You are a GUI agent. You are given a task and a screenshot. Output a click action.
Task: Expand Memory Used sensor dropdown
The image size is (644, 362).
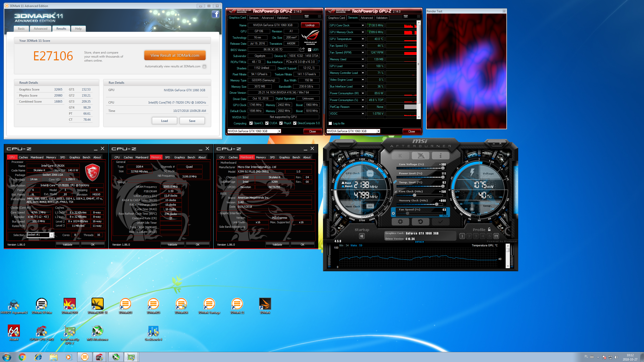(363, 59)
